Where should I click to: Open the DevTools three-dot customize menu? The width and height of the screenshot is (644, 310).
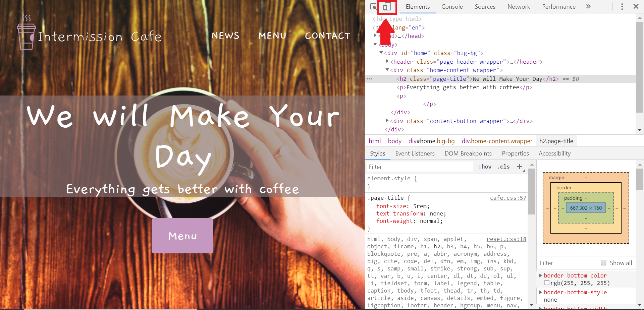[x=622, y=7]
